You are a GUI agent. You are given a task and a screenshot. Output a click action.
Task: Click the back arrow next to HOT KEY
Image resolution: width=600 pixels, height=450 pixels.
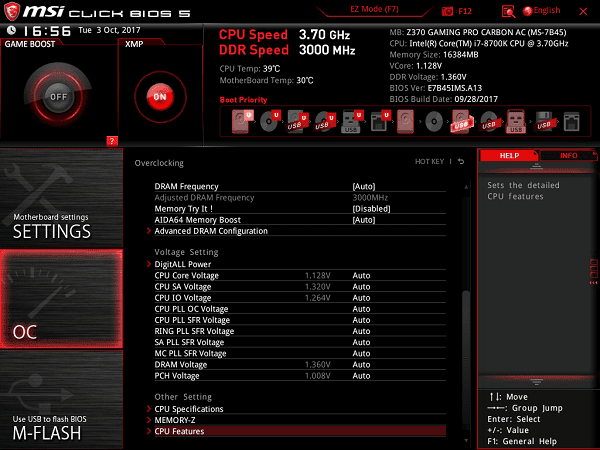(461, 161)
